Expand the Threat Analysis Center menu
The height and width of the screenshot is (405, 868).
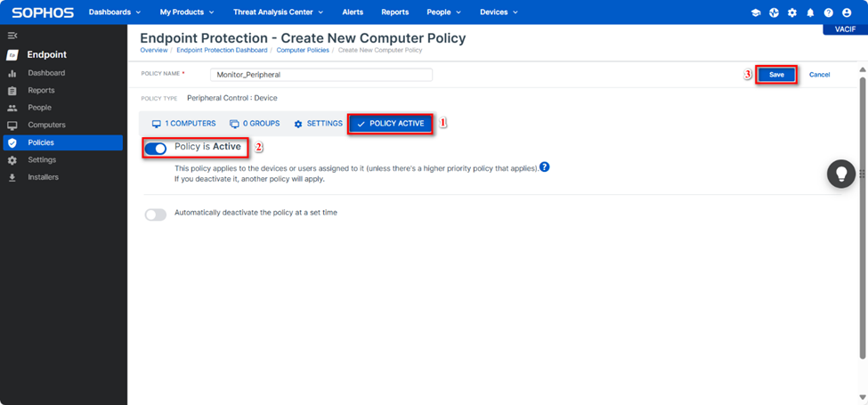[278, 12]
